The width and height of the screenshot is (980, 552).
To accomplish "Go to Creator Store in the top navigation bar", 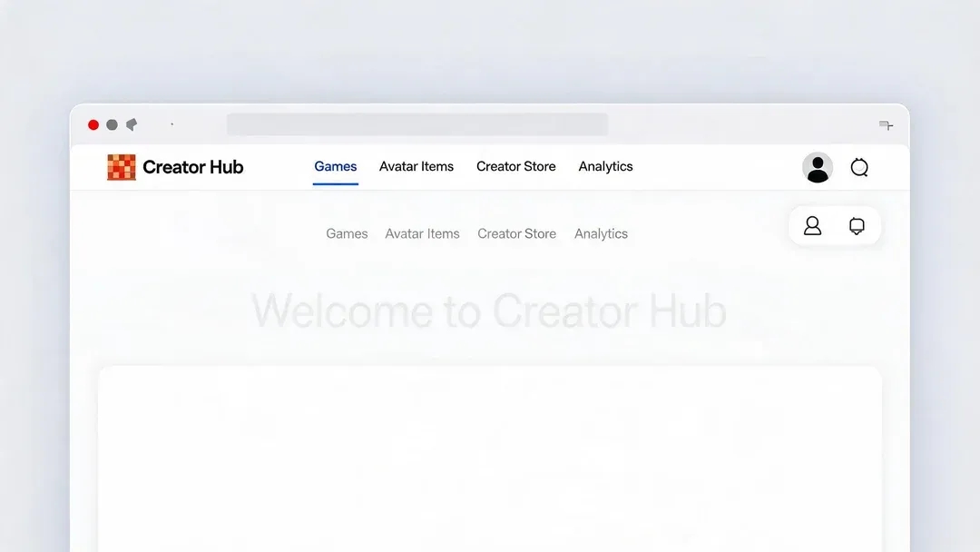I will (x=515, y=166).
